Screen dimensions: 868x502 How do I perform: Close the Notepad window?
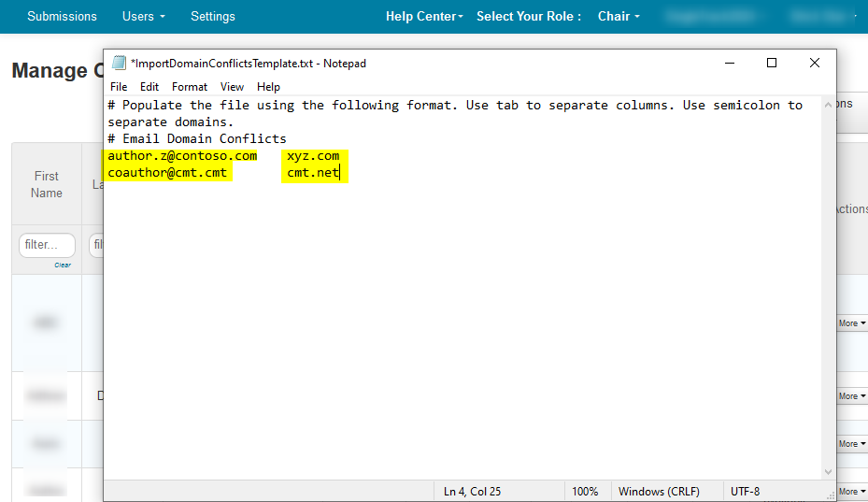(x=815, y=63)
